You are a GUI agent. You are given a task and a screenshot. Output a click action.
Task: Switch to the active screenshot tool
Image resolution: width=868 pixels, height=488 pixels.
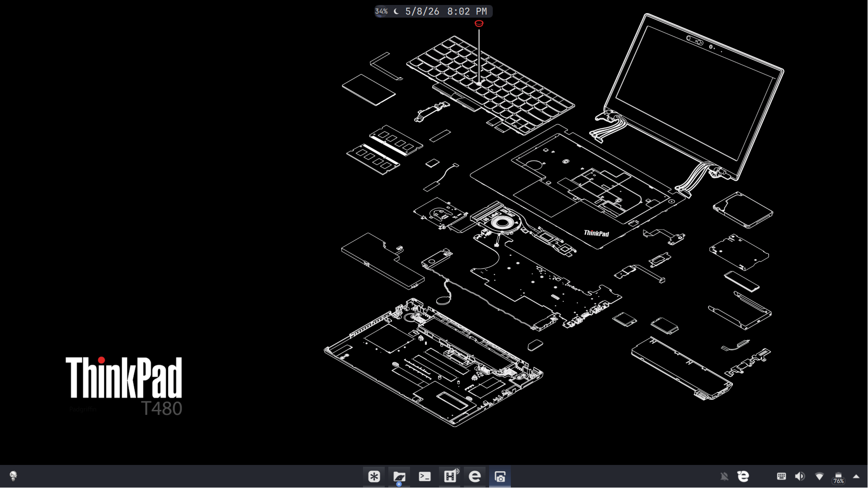point(500,476)
